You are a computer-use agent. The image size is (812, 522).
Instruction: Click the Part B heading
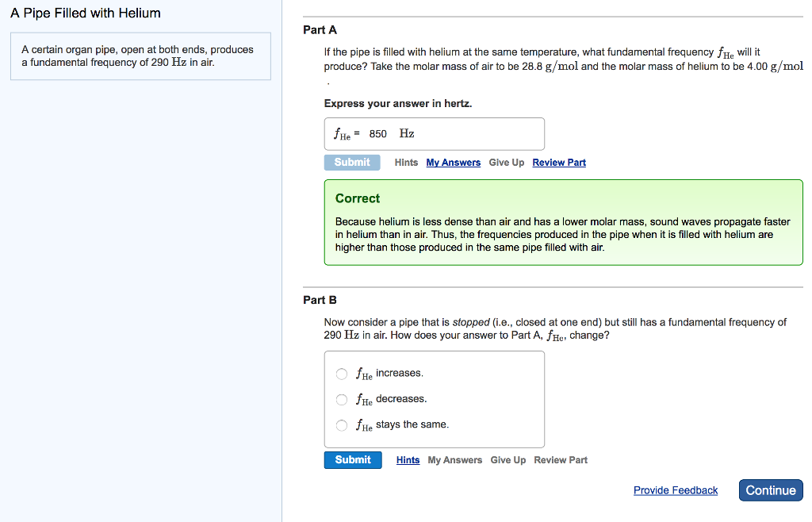320,300
